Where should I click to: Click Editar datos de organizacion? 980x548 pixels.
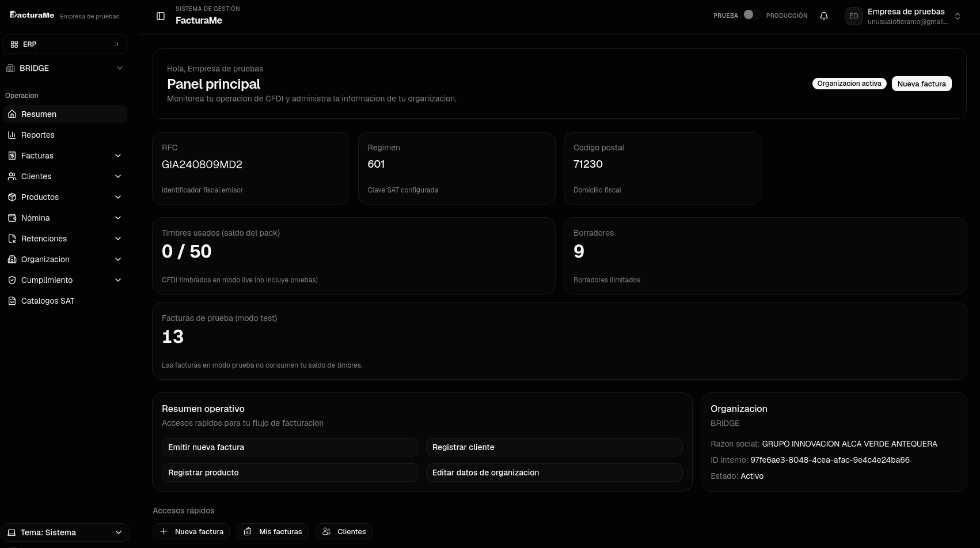pyautogui.click(x=554, y=473)
